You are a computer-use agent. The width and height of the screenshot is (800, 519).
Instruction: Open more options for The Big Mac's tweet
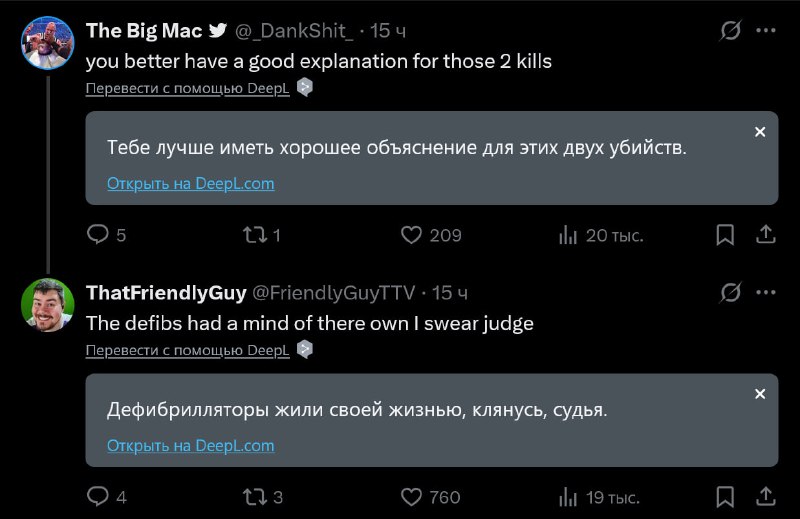(x=765, y=31)
